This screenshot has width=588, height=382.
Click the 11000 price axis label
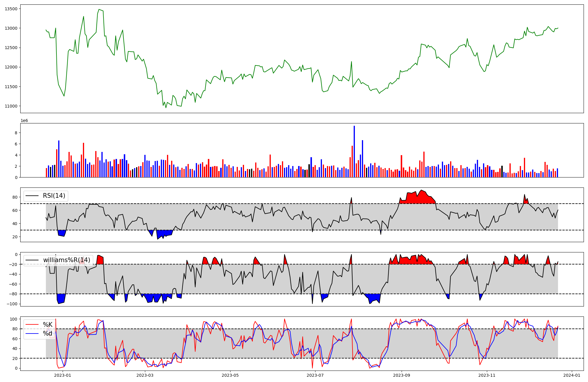(x=11, y=106)
